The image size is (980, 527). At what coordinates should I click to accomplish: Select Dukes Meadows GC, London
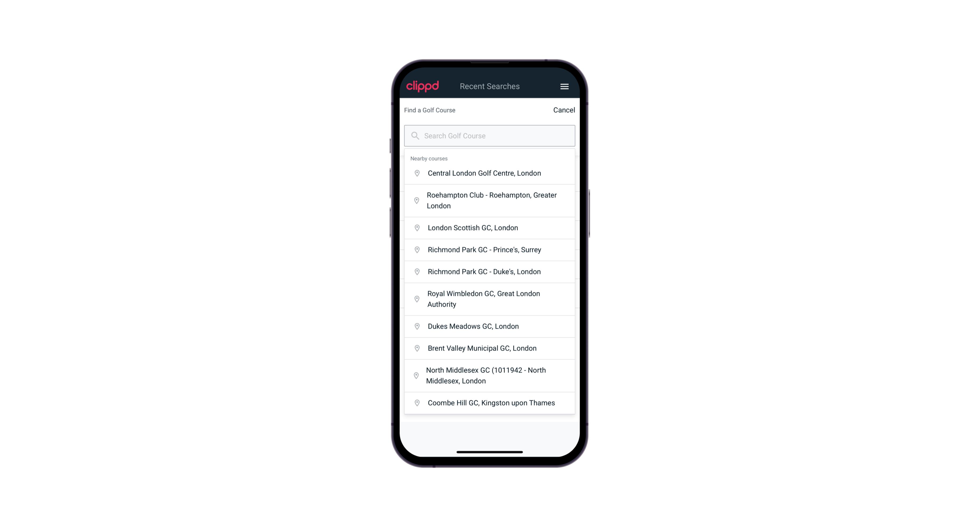(x=490, y=326)
